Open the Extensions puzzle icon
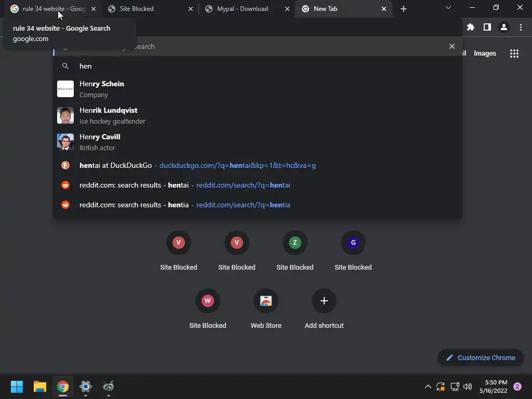The image size is (532, 399). tap(471, 27)
